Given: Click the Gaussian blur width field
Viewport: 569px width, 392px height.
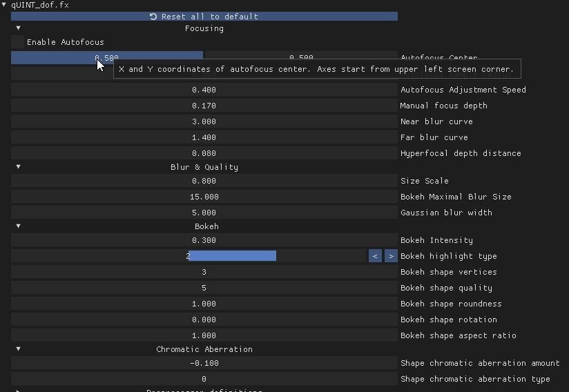Looking at the screenshot, I should coord(204,213).
